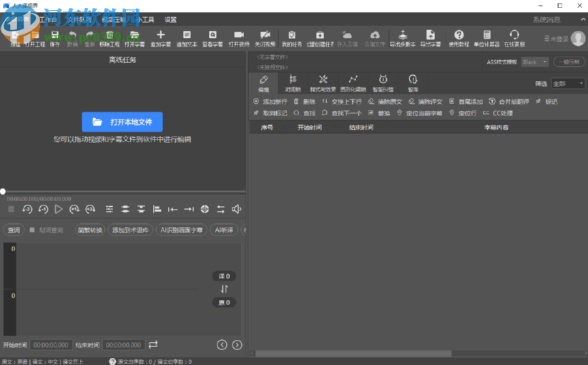The width and height of the screenshot is (588, 365).
Task: Click the 简繁转换 button
Action: [90, 230]
